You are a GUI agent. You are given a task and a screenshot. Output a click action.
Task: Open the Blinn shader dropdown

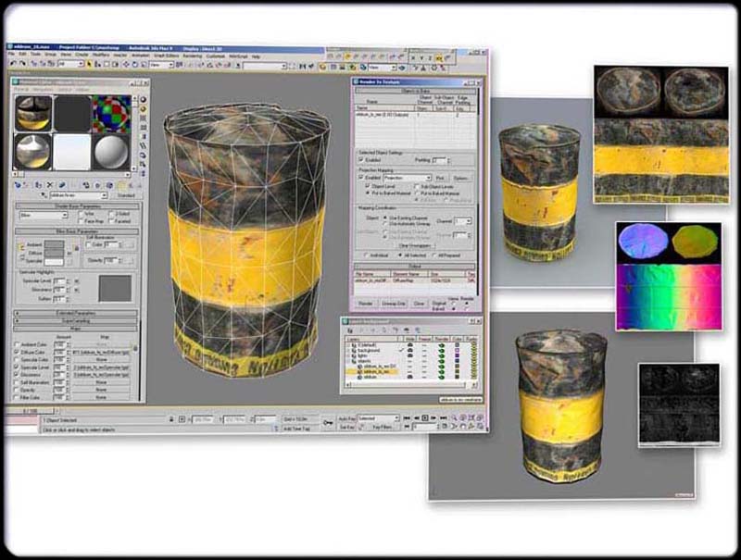click(x=43, y=216)
